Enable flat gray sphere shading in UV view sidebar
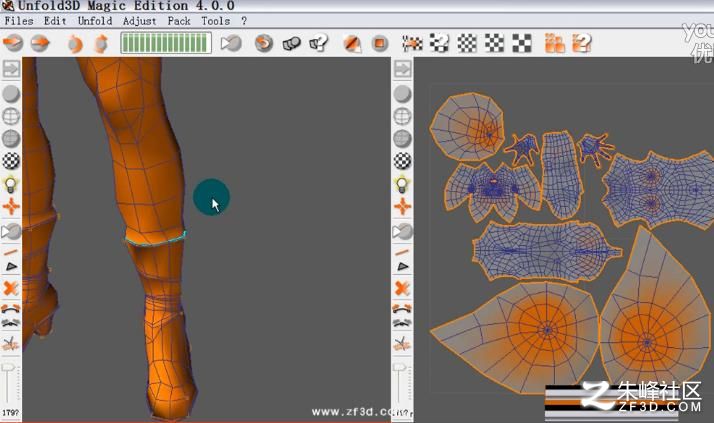The image size is (714, 423). (x=403, y=94)
